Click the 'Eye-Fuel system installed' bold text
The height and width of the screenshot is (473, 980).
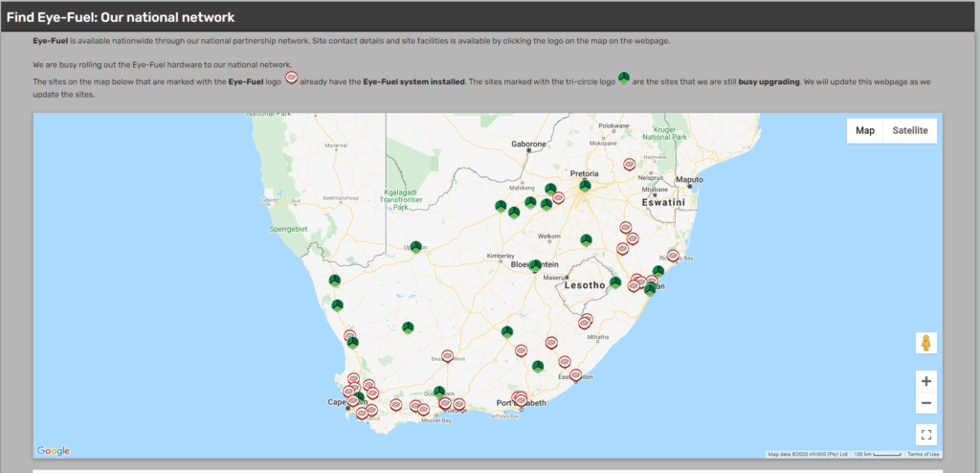tap(413, 82)
